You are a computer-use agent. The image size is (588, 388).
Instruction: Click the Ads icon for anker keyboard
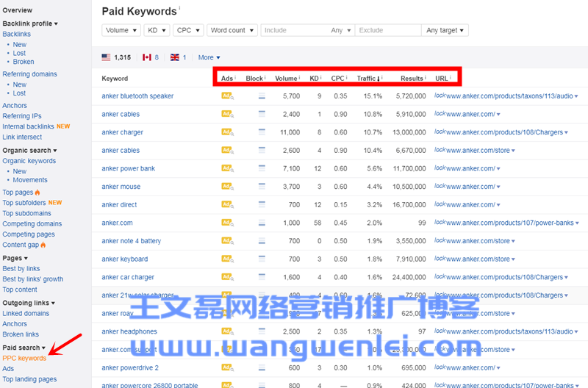tap(227, 259)
